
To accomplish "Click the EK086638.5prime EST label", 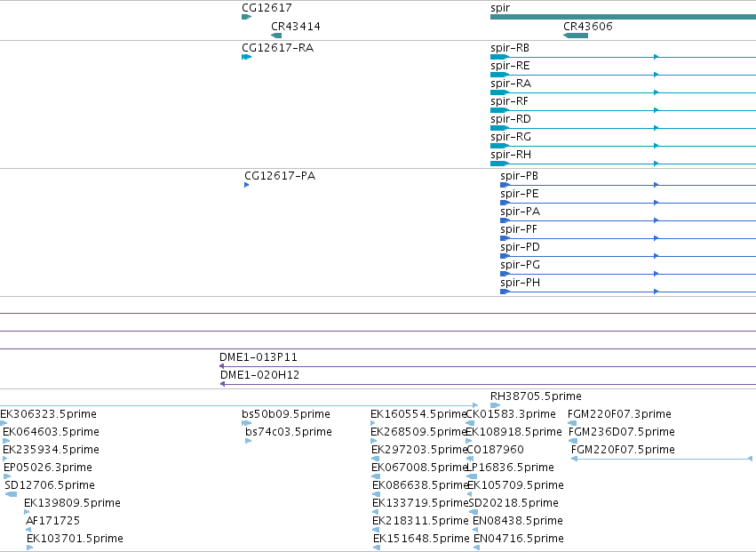I will tap(420, 485).
